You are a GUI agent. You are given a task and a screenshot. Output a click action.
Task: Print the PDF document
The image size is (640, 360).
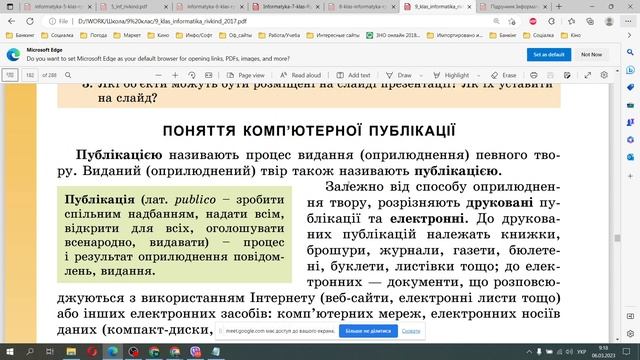[x=533, y=76]
